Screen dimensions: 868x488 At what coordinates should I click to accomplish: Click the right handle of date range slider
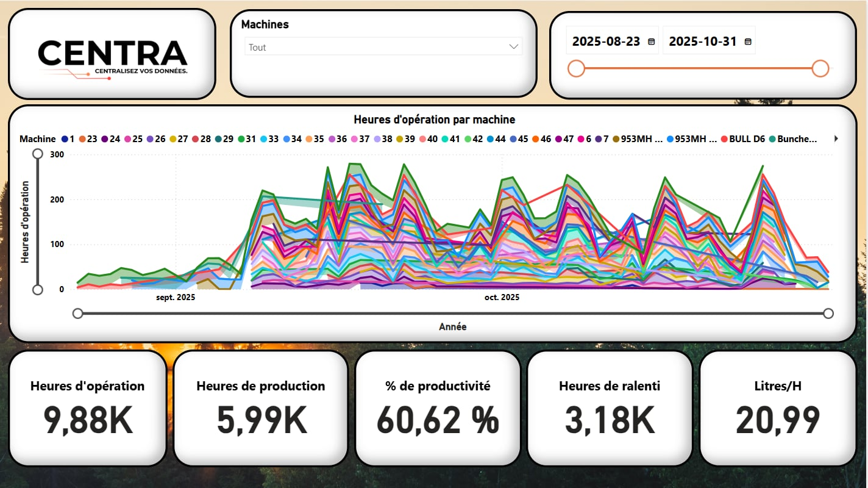821,68
